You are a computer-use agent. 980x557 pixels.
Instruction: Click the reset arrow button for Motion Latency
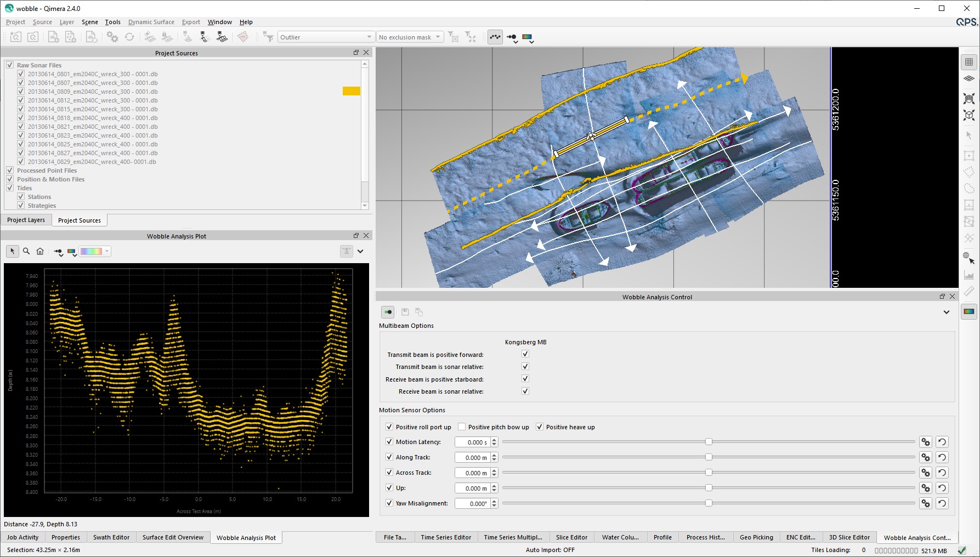pyautogui.click(x=942, y=442)
